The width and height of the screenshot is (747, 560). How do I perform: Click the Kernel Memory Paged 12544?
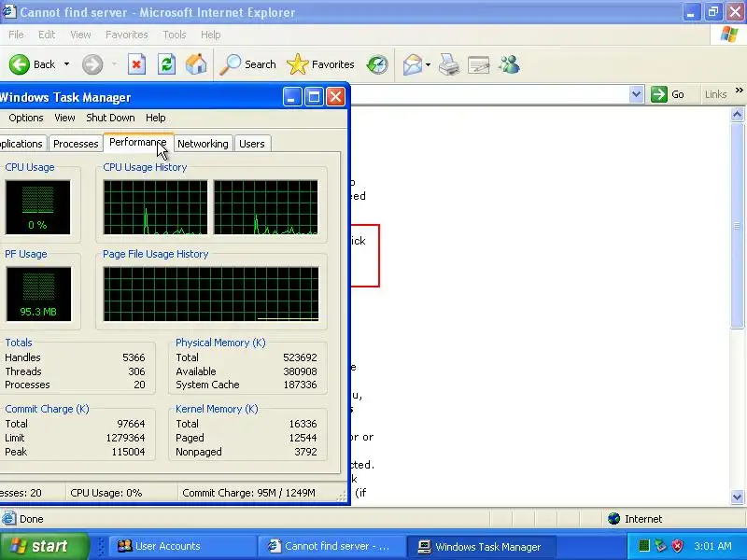[x=303, y=438]
